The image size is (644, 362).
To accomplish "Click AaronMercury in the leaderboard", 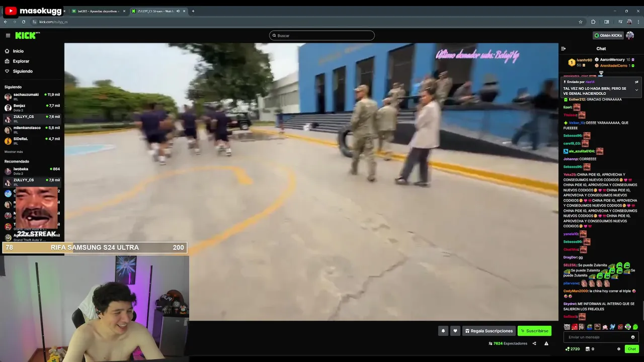I will pyautogui.click(x=612, y=60).
